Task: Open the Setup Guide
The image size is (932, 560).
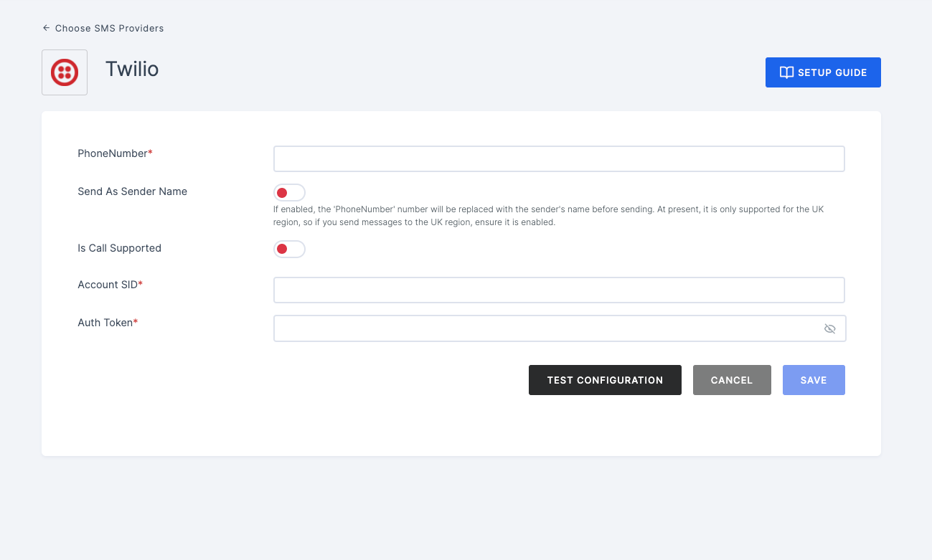Action: click(823, 72)
